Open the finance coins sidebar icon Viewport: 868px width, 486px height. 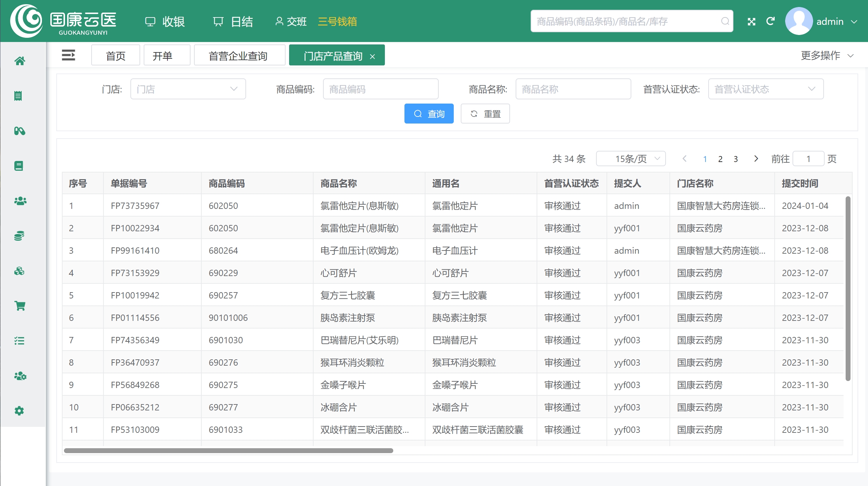pyautogui.click(x=20, y=236)
